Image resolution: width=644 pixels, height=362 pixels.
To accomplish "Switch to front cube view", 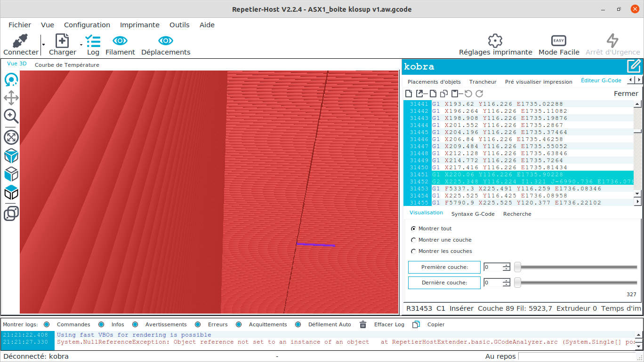I will pos(11,174).
